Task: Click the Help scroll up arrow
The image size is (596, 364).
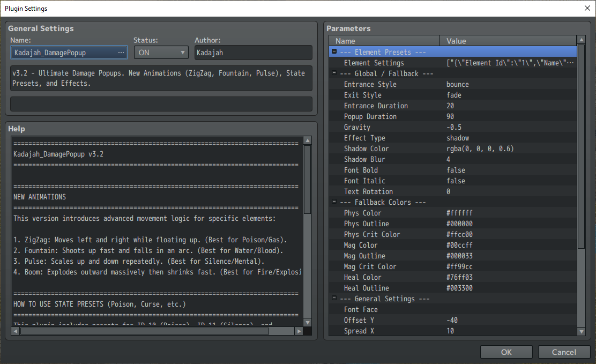Action: pos(308,140)
